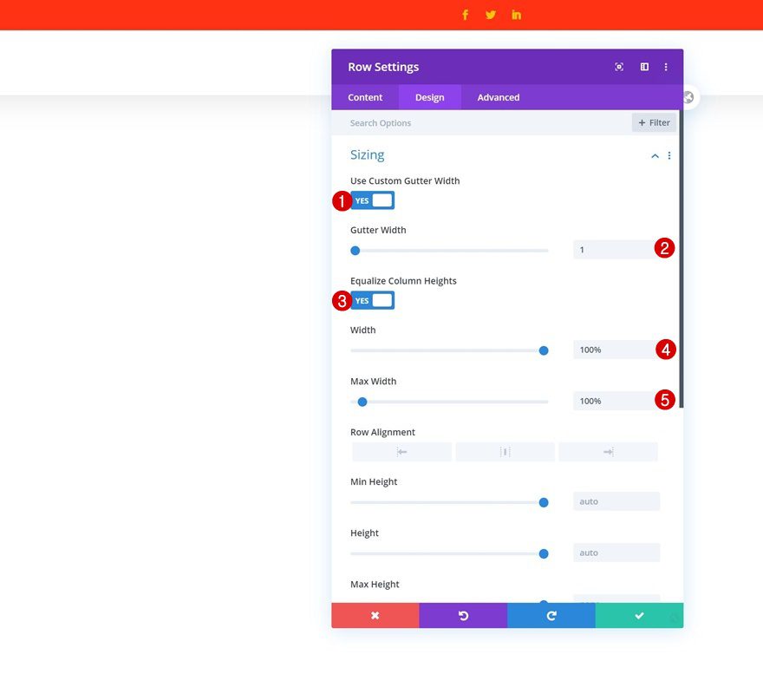Open the Twitter social icon link
This screenshot has height=700, width=763.
pyautogui.click(x=491, y=15)
